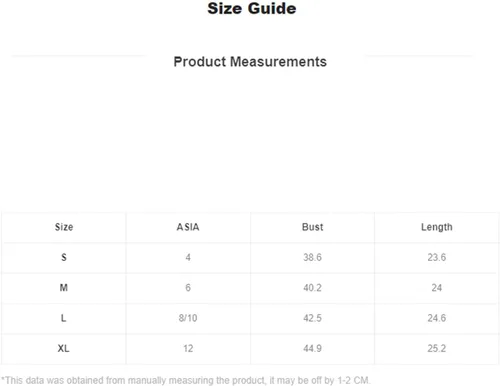Viewport: 500px width, 386px height.
Task: Click the length value 23.6 cell
Action: pyautogui.click(x=437, y=257)
